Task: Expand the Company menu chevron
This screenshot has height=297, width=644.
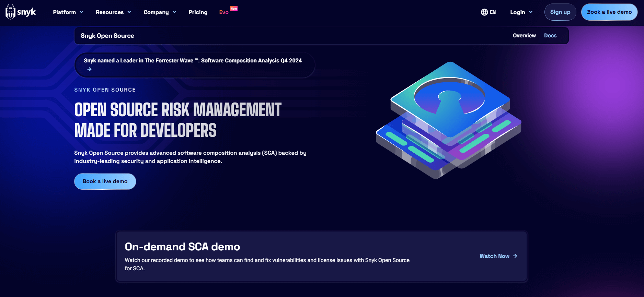Action: (174, 12)
